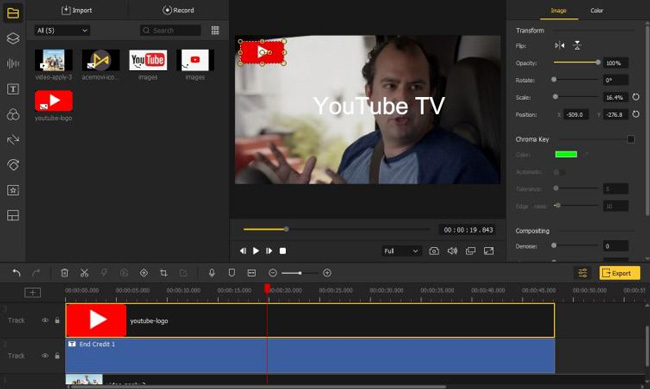Viewport: 650px width, 389px height.
Task: Click the Record button
Action: pos(178,10)
